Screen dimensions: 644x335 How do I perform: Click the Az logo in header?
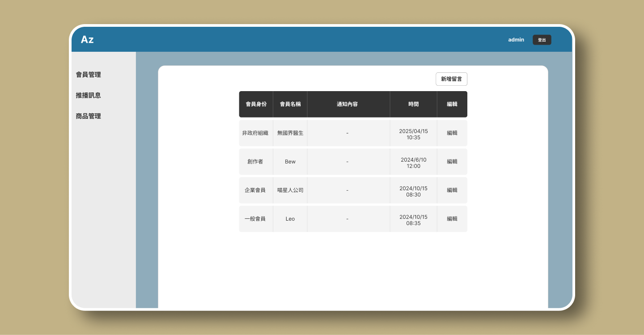click(x=87, y=40)
